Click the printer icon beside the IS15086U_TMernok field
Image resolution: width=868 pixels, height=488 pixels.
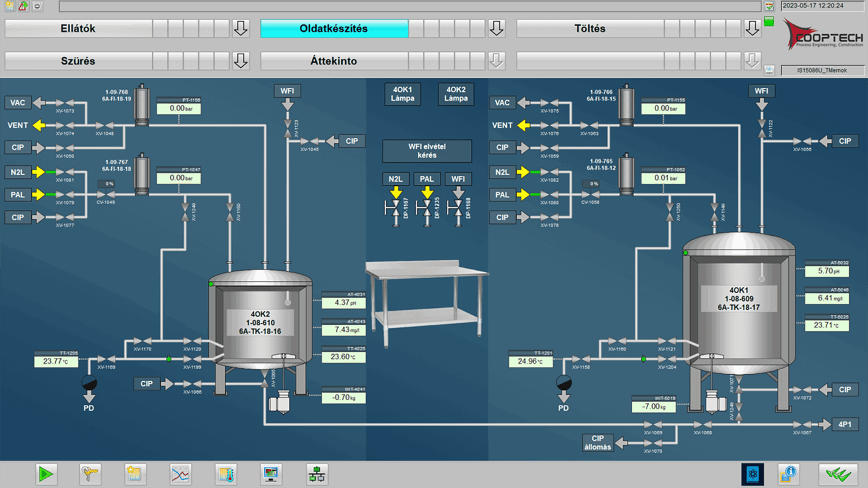769,69
